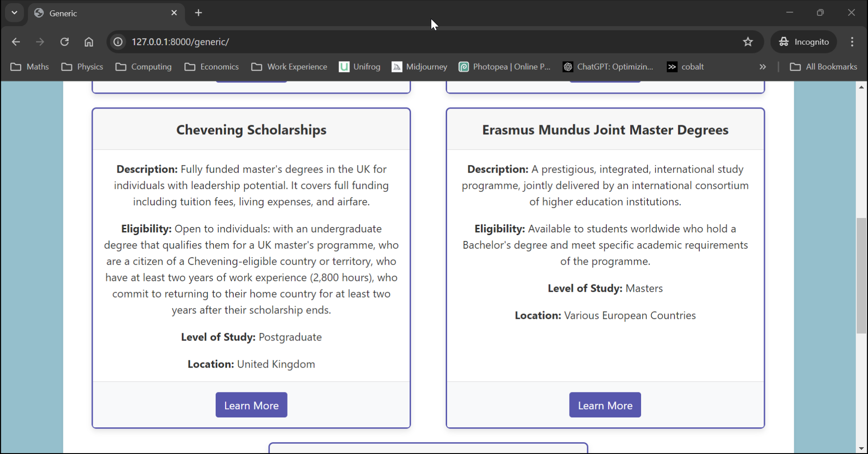Image resolution: width=868 pixels, height=454 pixels.
Task: Click 'Level of Study: Postgraduate' text
Action: [x=251, y=337]
